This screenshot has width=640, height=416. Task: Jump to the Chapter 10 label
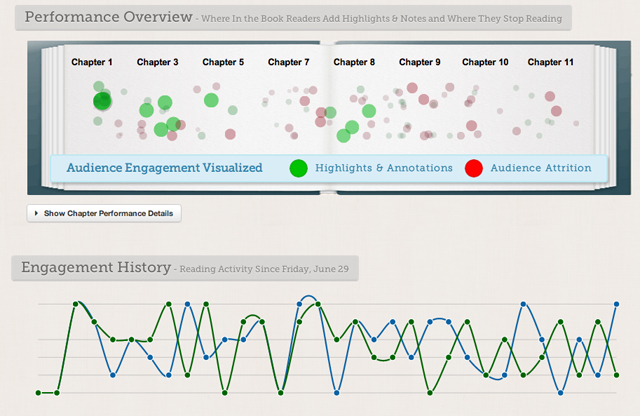click(x=485, y=62)
